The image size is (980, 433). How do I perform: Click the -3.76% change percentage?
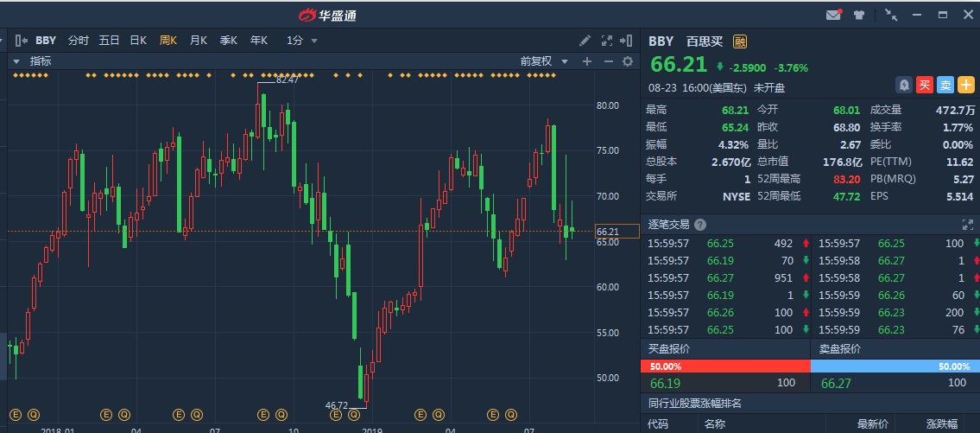coord(791,67)
